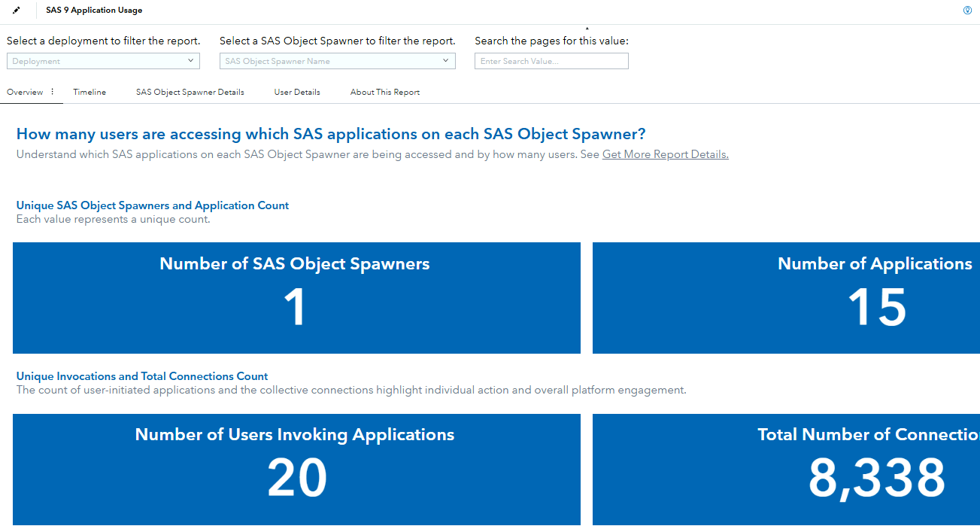Follow the Get More Report Details link
980x526 pixels.
665,154
